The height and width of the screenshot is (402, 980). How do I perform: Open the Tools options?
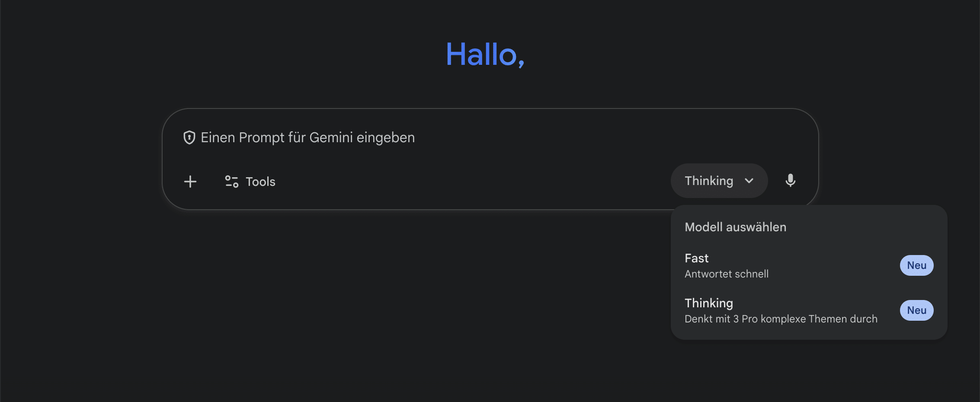coord(250,181)
